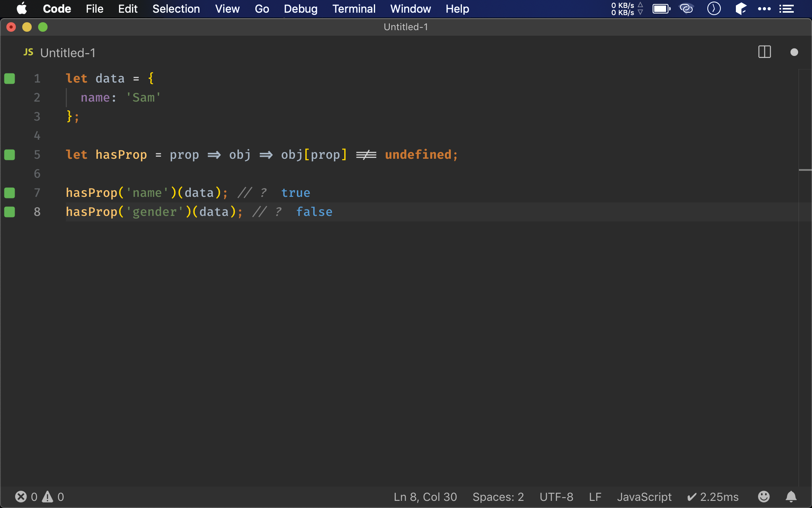The image size is (812, 508).
Task: Click the editor vertical scrollbar overview ruler
Action: pos(805,278)
